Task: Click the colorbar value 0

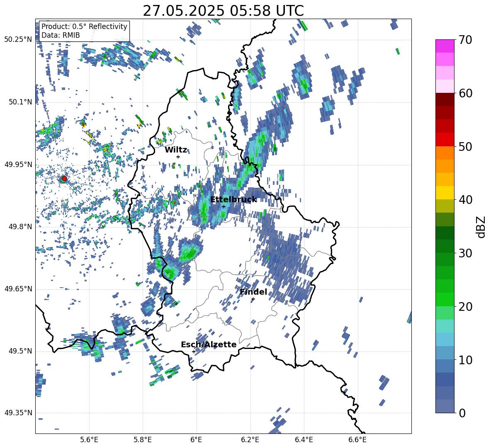Action: tap(462, 413)
